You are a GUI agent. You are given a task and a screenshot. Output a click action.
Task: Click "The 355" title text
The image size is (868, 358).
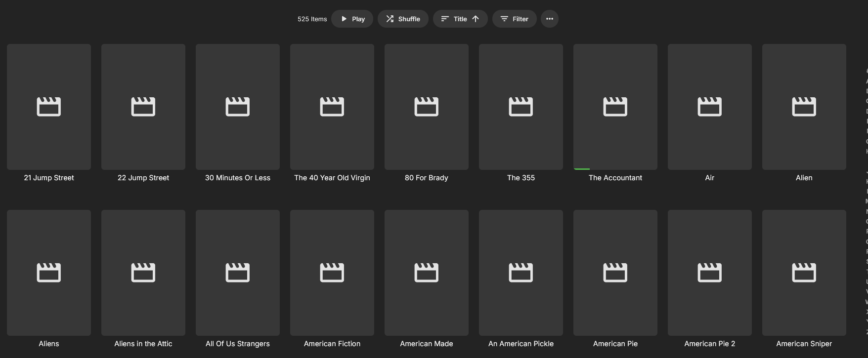(521, 178)
